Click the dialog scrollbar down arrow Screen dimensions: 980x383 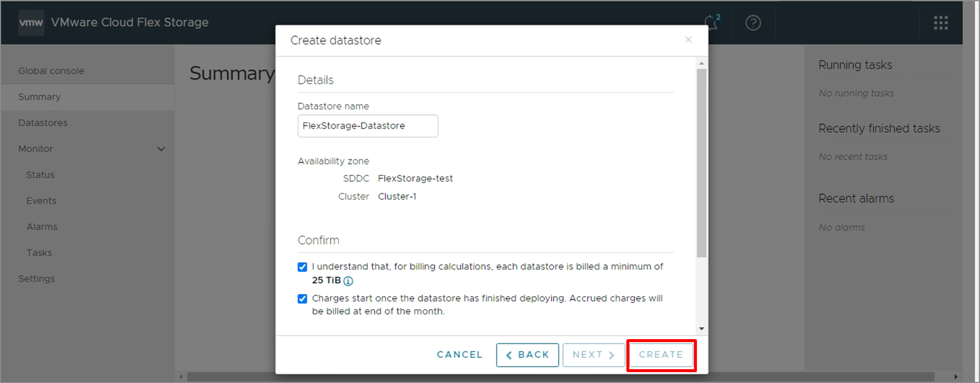click(701, 329)
